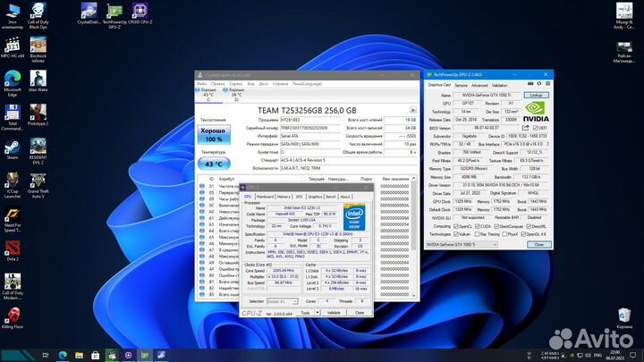Open the Recycle Bin on the desktop
Viewport: 644px width, 362px height.
[624, 318]
